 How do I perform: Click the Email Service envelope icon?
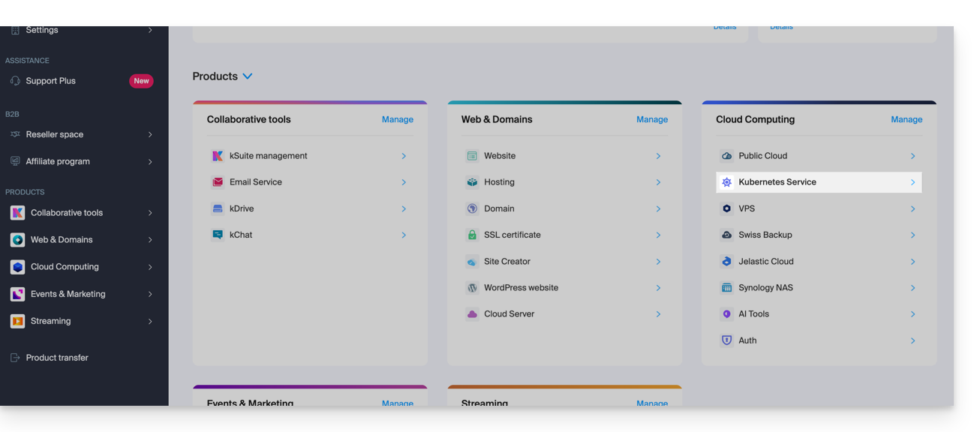coord(218,182)
